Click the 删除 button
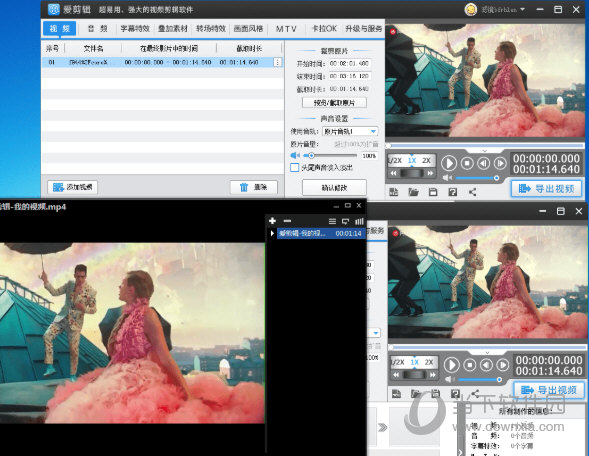Screen dimensions: 589x456 pyautogui.click(x=254, y=187)
